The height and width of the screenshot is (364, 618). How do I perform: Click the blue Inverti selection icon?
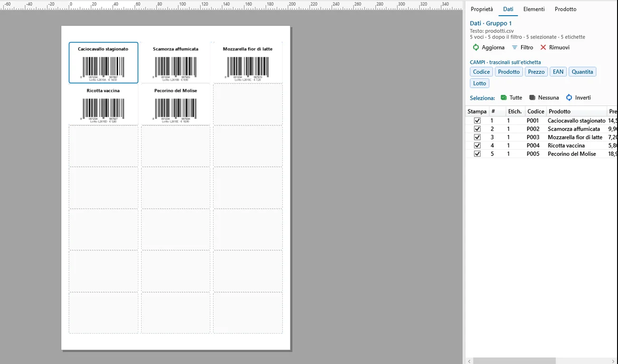click(569, 98)
